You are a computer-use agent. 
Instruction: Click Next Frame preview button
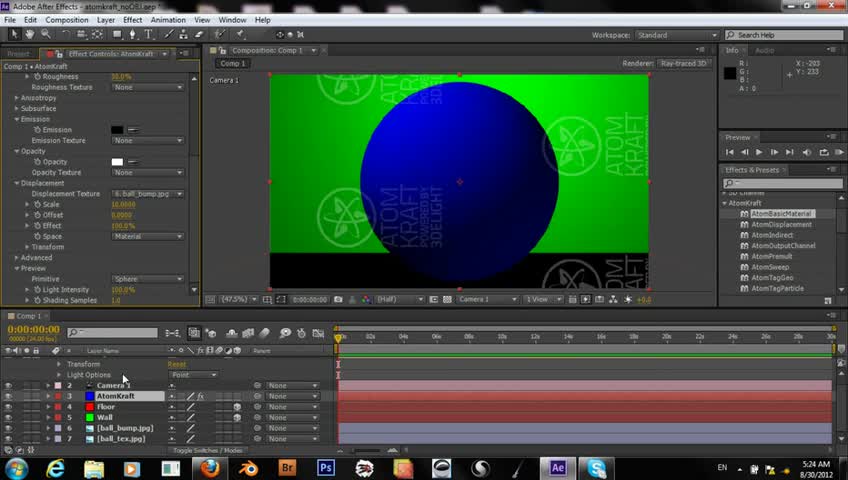774,152
